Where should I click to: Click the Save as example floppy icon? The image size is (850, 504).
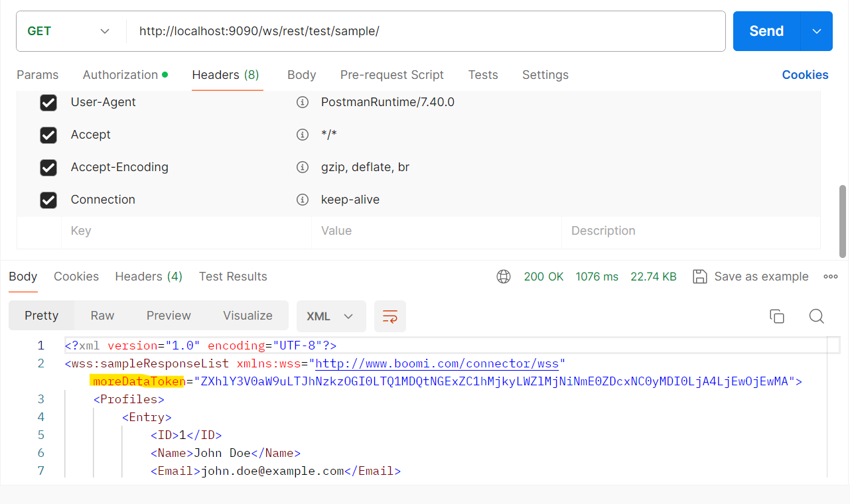[699, 277]
